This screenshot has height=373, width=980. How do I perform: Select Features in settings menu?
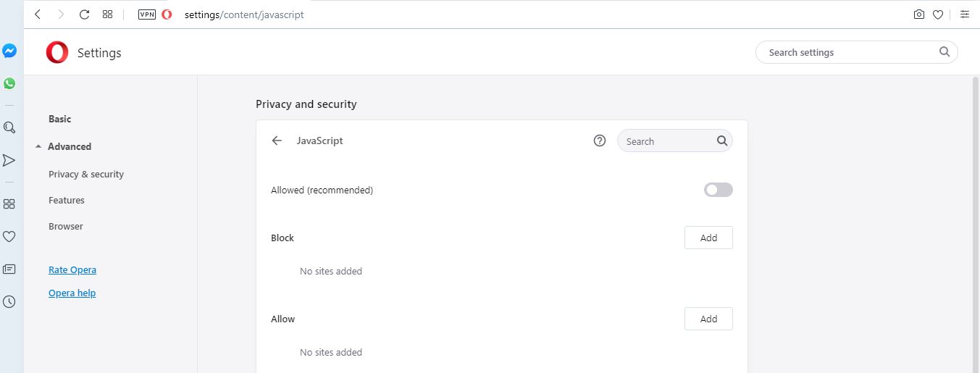pyautogui.click(x=67, y=200)
